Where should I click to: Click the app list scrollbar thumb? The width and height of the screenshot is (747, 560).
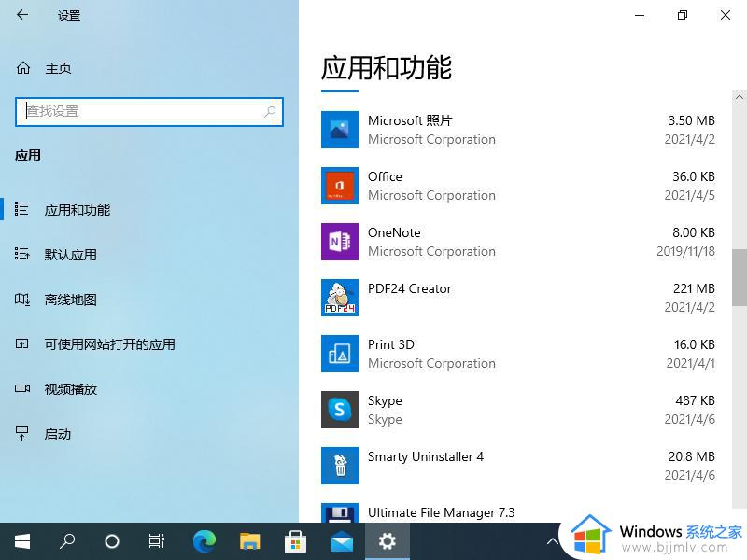739,277
